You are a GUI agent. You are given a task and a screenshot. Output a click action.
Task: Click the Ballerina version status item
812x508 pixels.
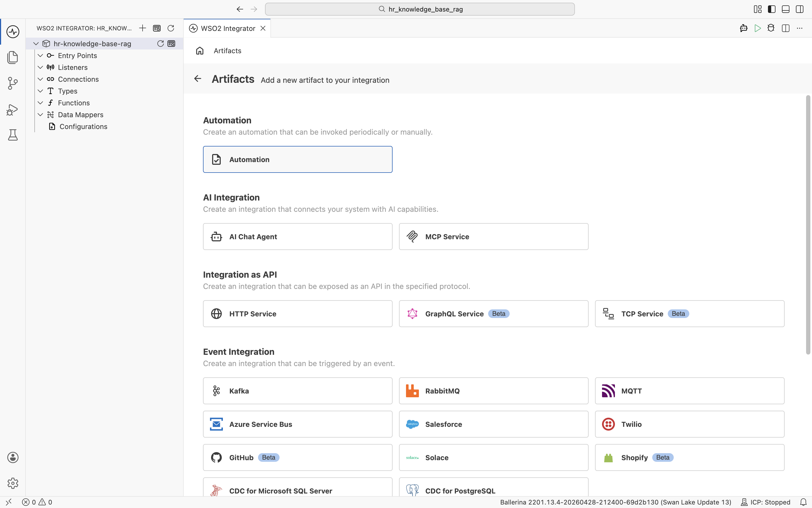[615, 502]
